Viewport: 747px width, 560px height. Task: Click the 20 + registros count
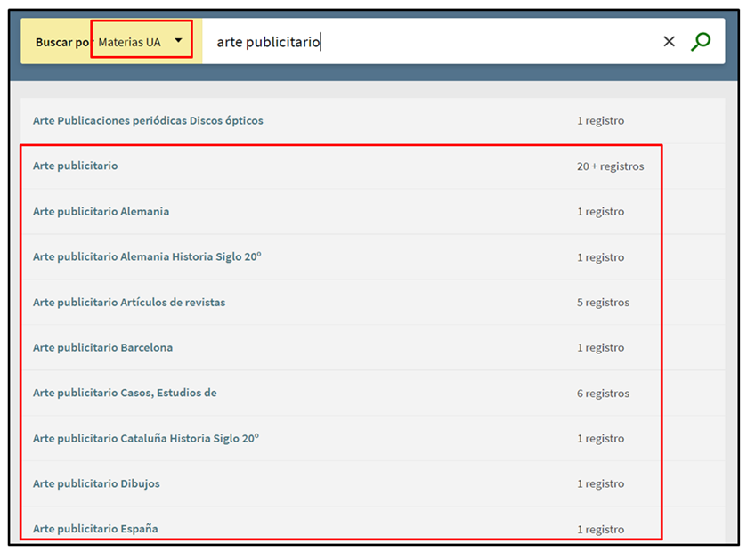(x=610, y=166)
